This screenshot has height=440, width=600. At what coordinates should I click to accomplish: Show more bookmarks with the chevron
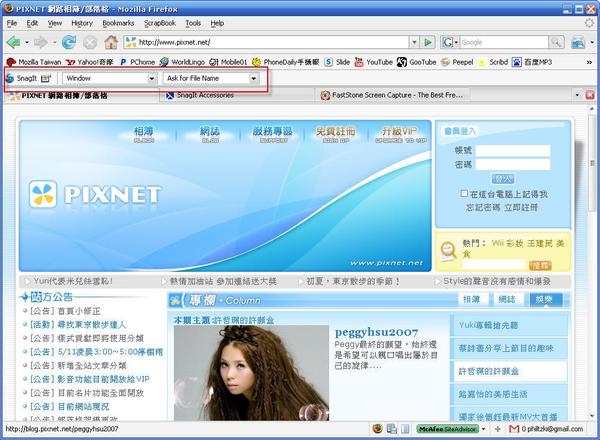point(589,62)
